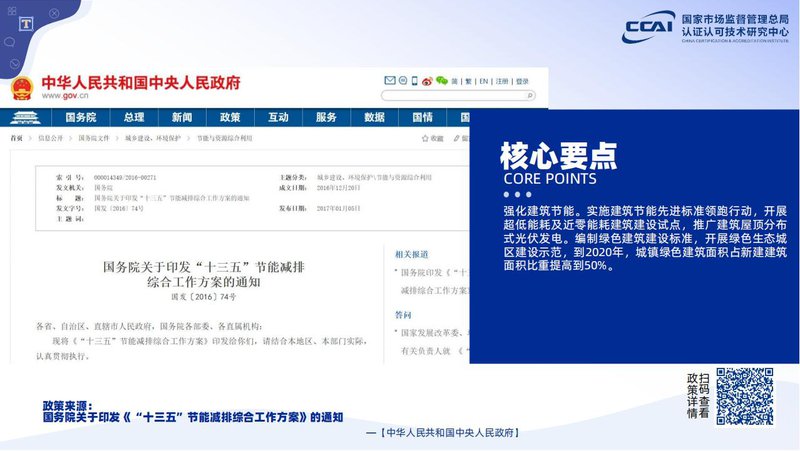Screen dimensions: 800x451
Task: Click the 收藏 star icon
Action: coord(425,138)
